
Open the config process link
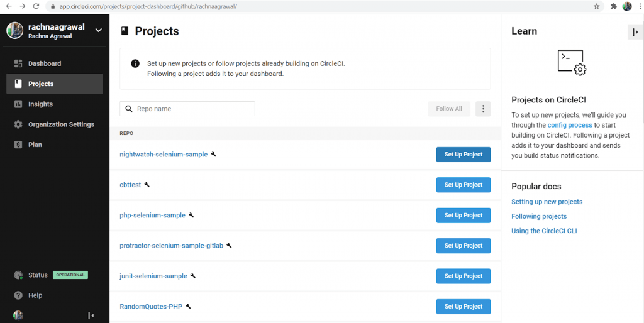coord(570,125)
